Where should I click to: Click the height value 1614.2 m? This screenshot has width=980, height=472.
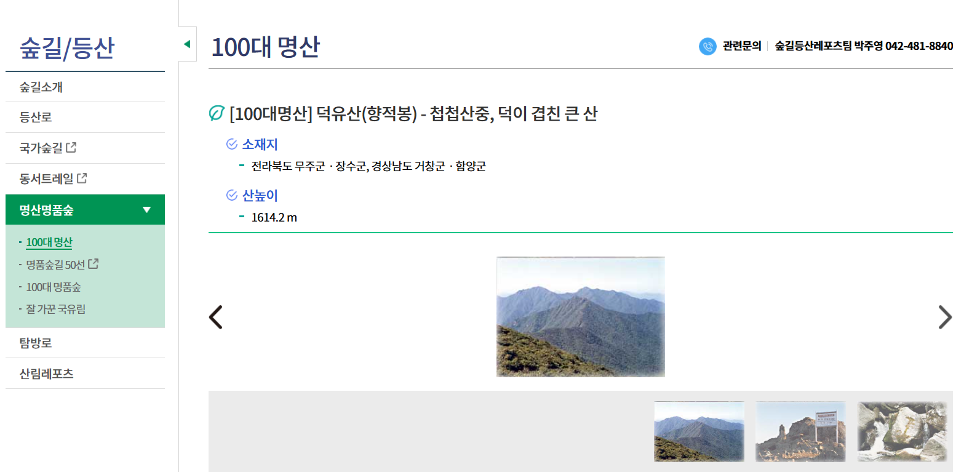click(x=274, y=217)
